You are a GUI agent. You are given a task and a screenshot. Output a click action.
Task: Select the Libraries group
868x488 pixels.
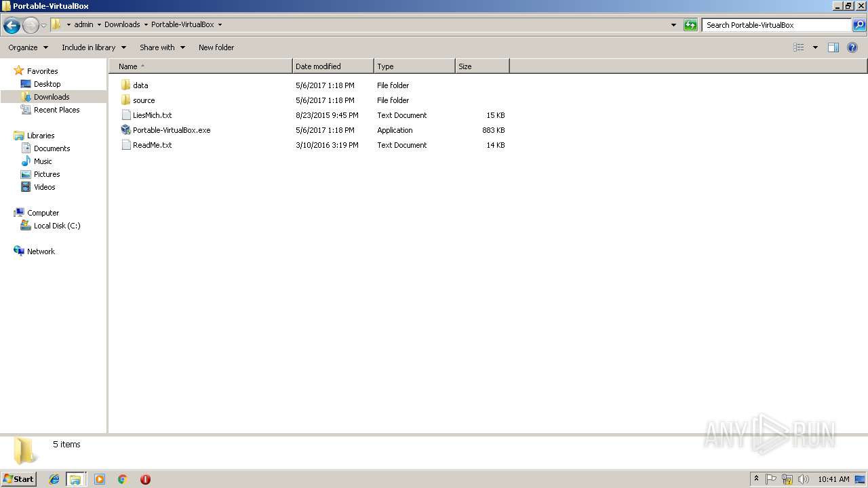pyautogui.click(x=41, y=136)
